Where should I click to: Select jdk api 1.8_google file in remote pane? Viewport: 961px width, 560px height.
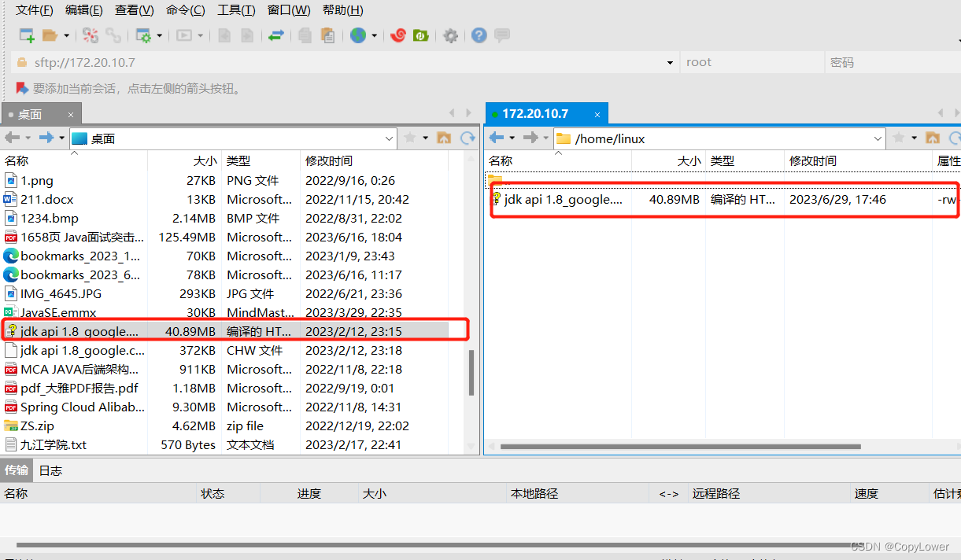point(723,199)
